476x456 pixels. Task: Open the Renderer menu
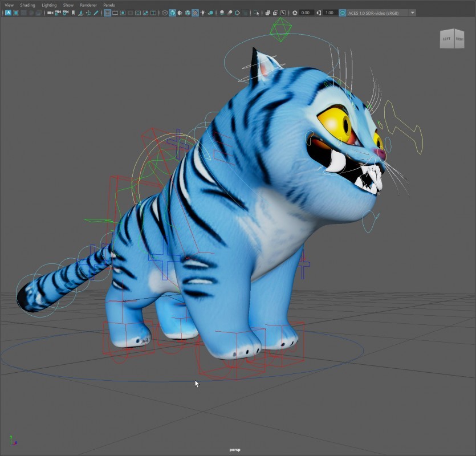click(x=88, y=5)
